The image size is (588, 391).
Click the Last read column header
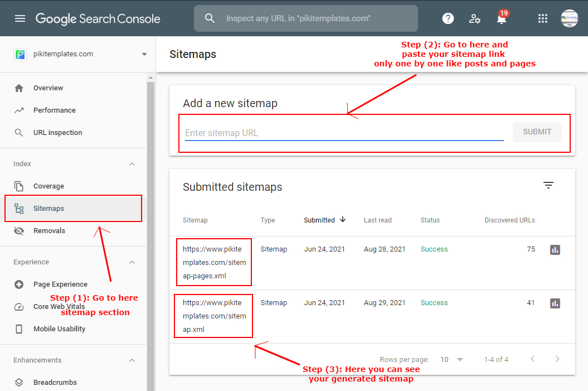point(378,220)
